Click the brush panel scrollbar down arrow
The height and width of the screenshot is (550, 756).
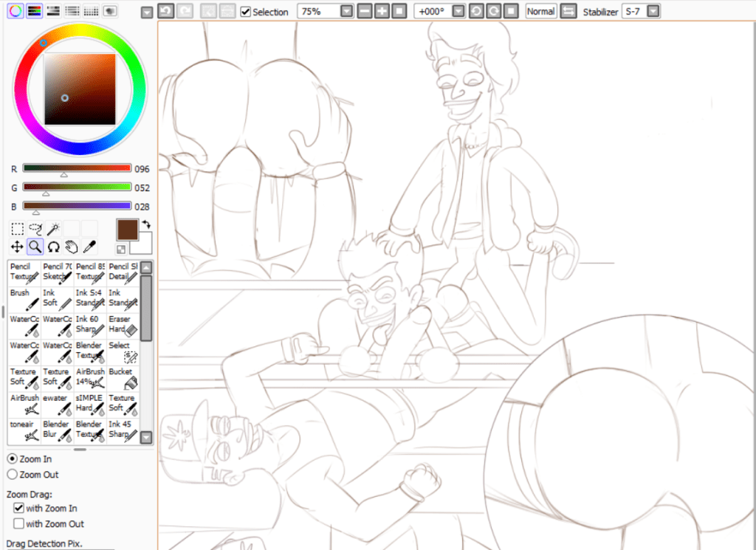(x=145, y=437)
